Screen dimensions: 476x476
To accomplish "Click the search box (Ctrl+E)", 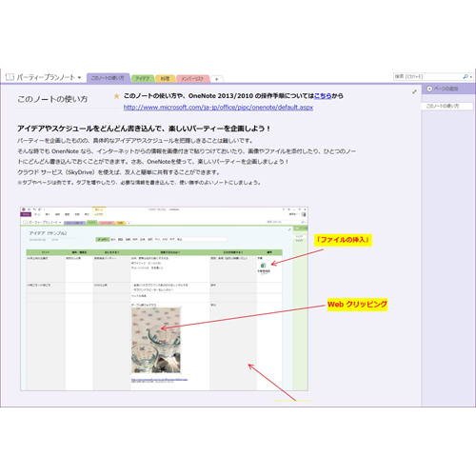I will 428,76.
